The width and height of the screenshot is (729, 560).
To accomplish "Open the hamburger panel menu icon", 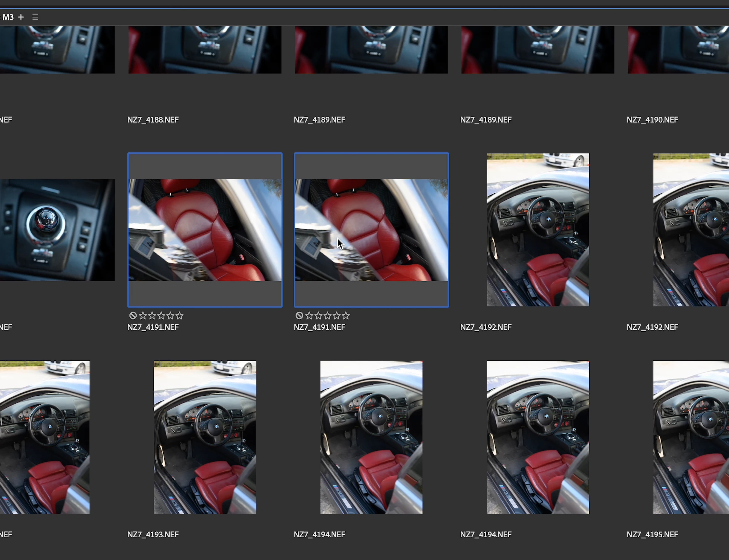I will (x=35, y=17).
